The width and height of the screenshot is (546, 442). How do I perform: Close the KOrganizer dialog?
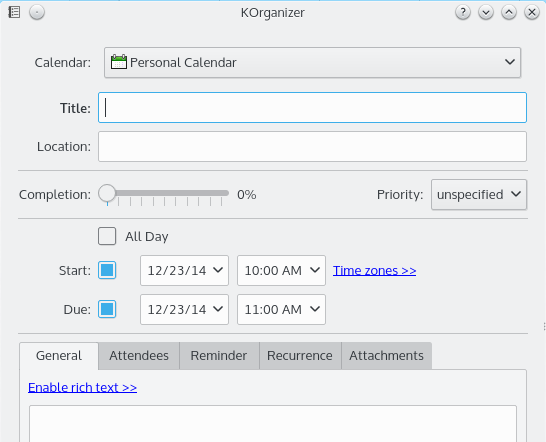[x=532, y=13]
